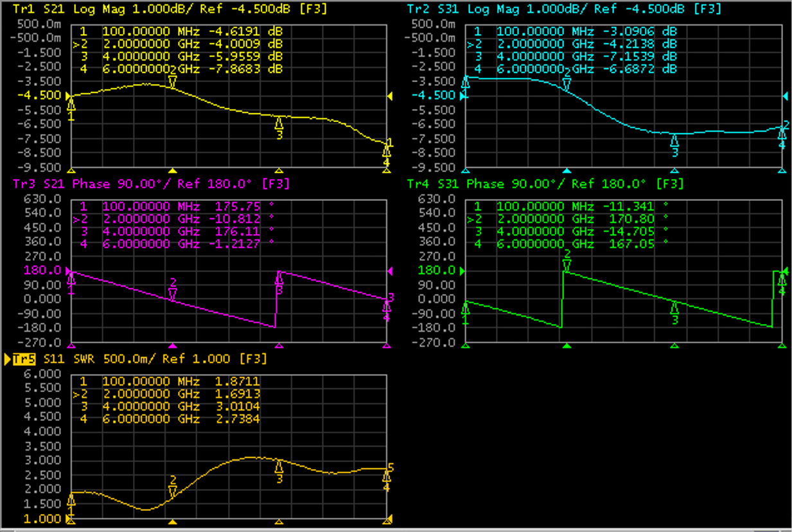Click the right reference level triangle in Tr1
Image resolution: width=792 pixels, height=532 pixels.
click(389, 96)
